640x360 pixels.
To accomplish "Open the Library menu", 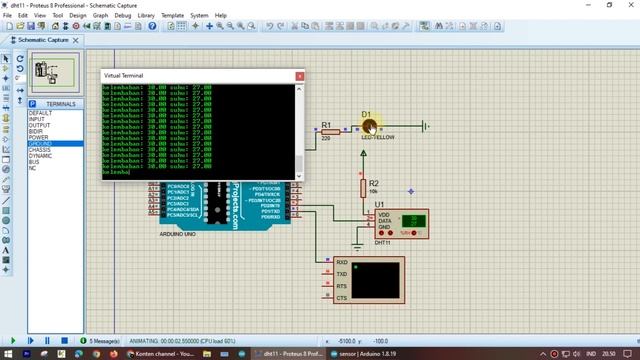I will point(146,16).
